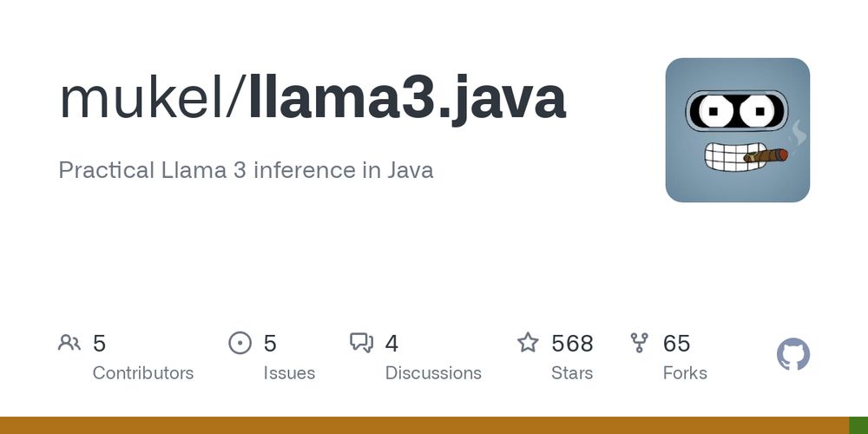The width and height of the screenshot is (868, 434).
Task: Click the repository description text
Action: pos(246,170)
